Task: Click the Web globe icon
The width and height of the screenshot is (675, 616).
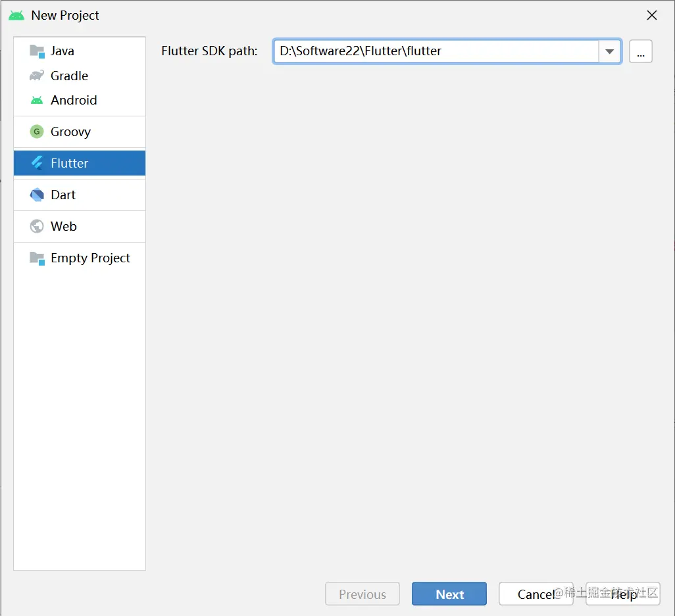Action: click(37, 226)
